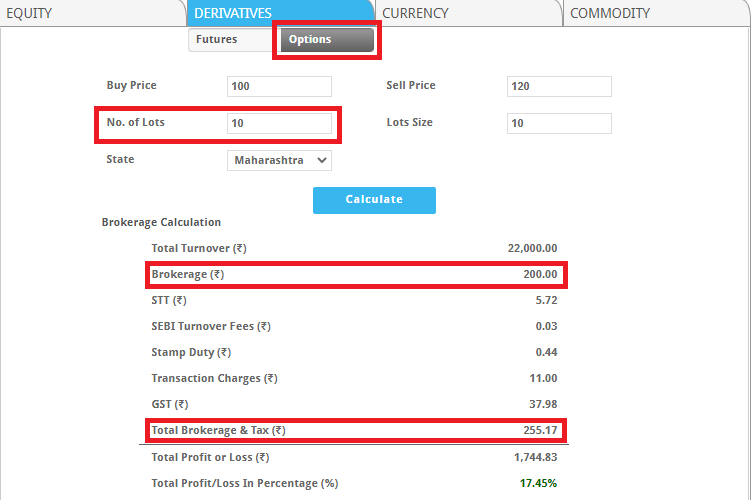
Task: Select the Options toggle button
Action: (324, 40)
